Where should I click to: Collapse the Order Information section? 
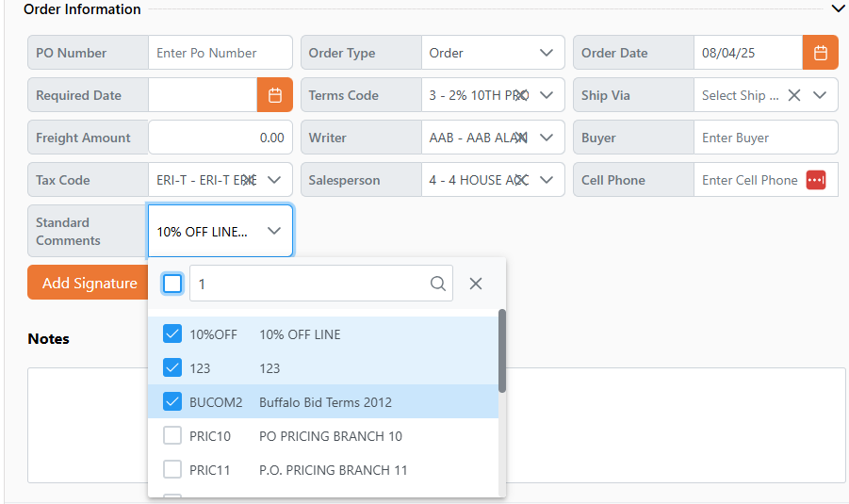coord(838,8)
